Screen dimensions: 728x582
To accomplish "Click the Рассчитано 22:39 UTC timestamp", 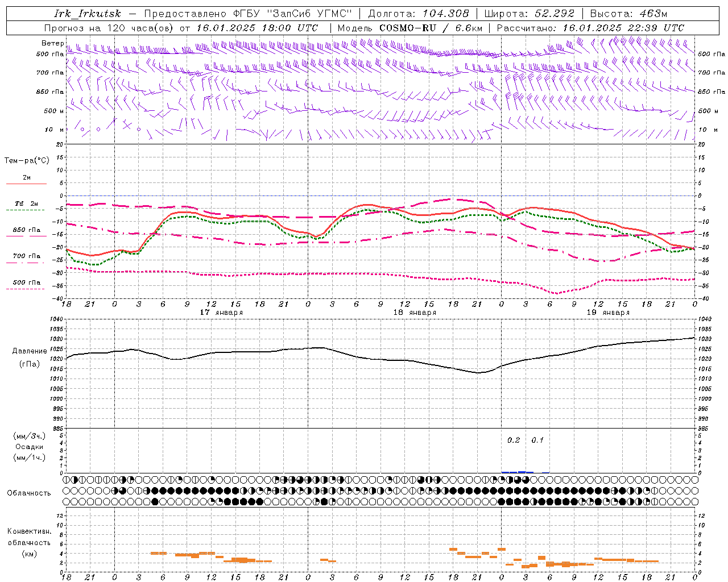I will (x=590, y=28).
